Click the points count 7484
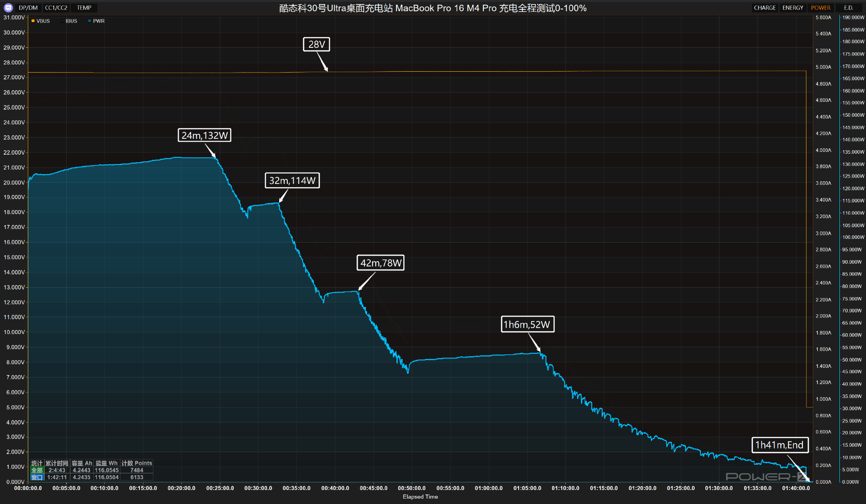The height and width of the screenshot is (504, 866). pyautogui.click(x=137, y=470)
